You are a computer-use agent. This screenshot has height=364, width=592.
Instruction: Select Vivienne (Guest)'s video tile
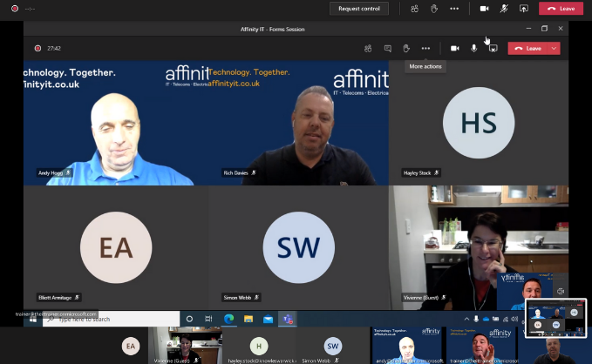point(479,247)
